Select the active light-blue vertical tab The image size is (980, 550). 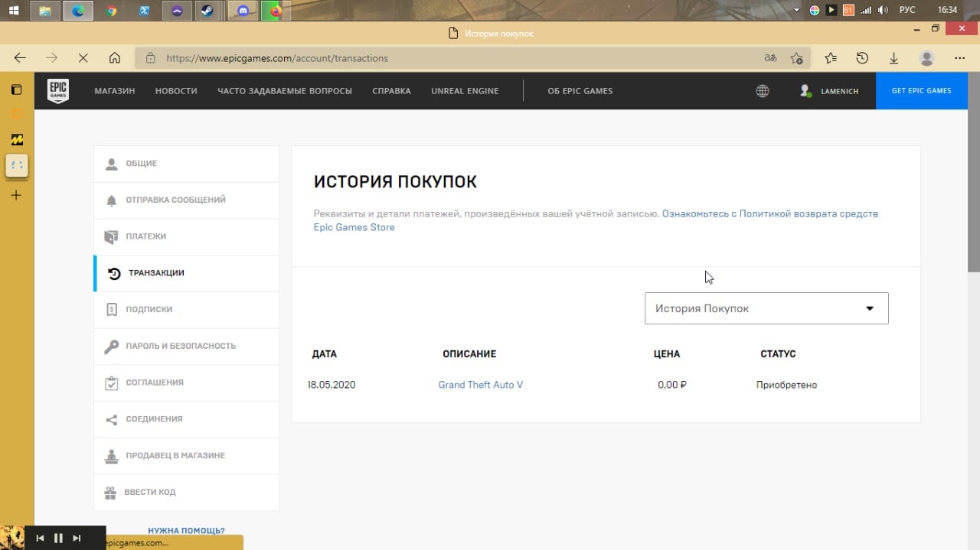coord(17,164)
